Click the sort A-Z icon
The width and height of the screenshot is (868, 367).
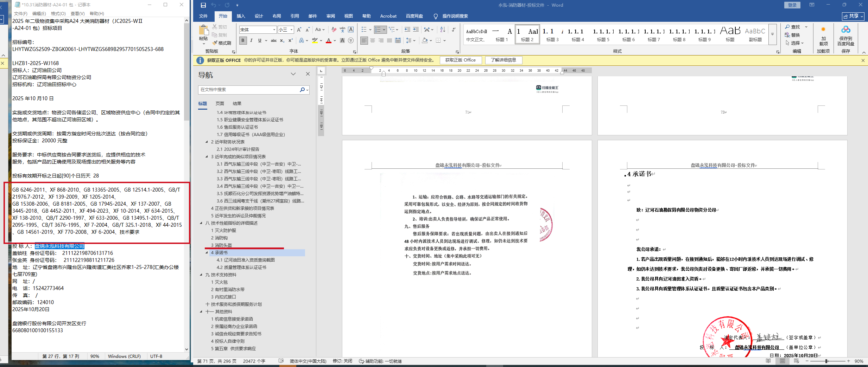pos(443,30)
